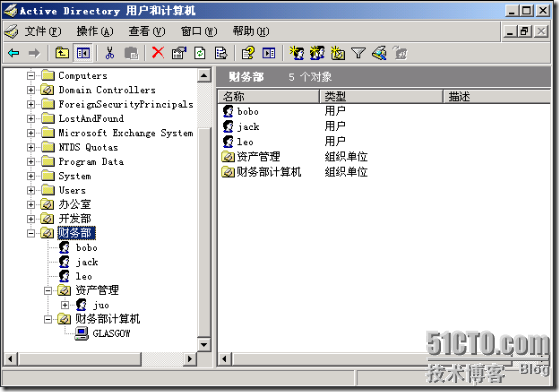
Task: Create new organizational unit toolbar icon
Action: pyautogui.click(x=338, y=53)
